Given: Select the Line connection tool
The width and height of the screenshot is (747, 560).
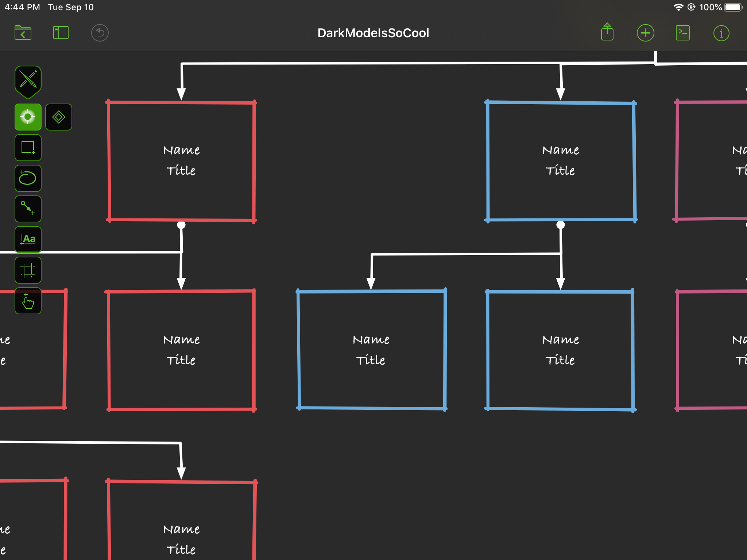Looking at the screenshot, I should coord(28,209).
